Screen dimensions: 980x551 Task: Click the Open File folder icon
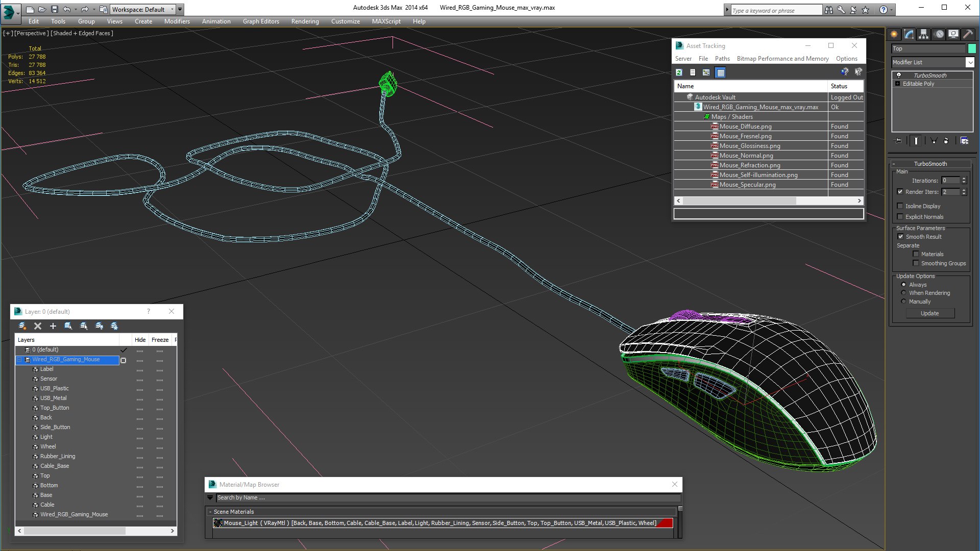coord(42,9)
